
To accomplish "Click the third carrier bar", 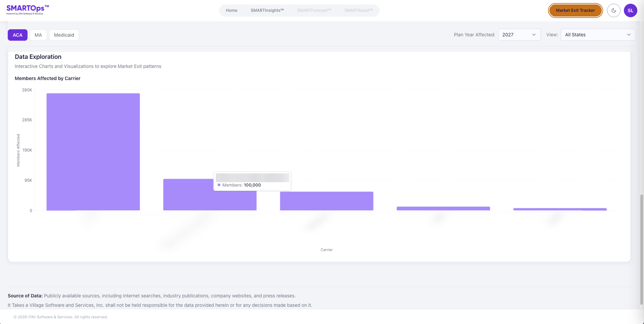I will [326, 201].
